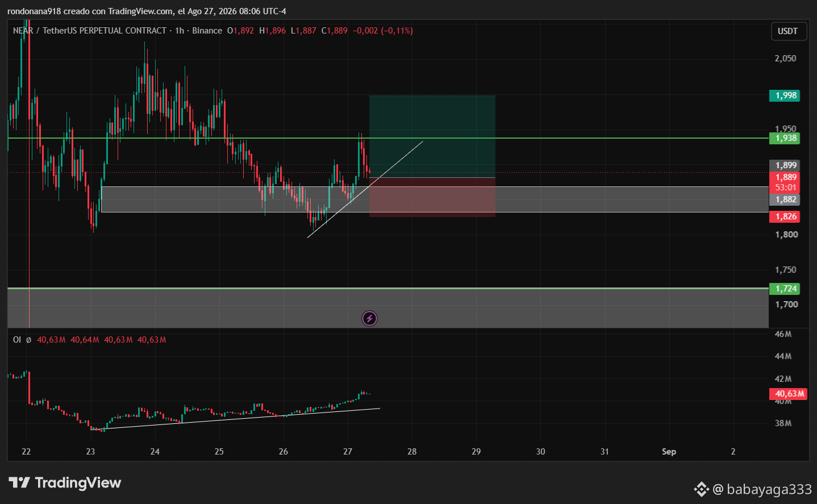817x504 pixels.
Task: Click the 42M open interest scale value
Action: coord(783,379)
